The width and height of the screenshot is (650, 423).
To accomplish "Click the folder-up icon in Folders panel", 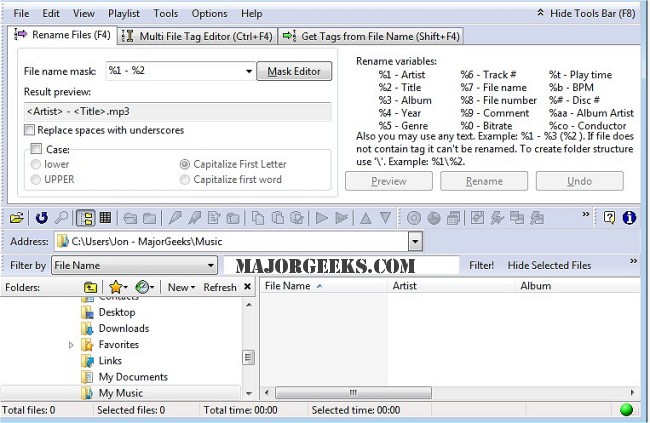I will (90, 287).
